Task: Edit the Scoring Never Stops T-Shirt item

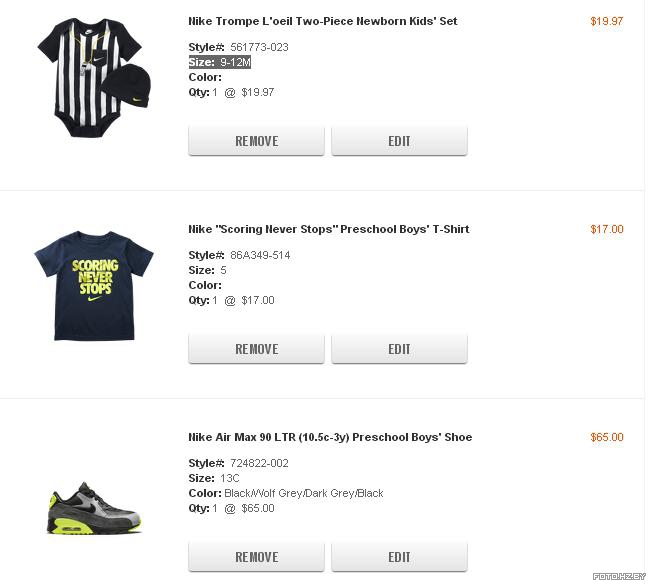Action: click(x=399, y=349)
